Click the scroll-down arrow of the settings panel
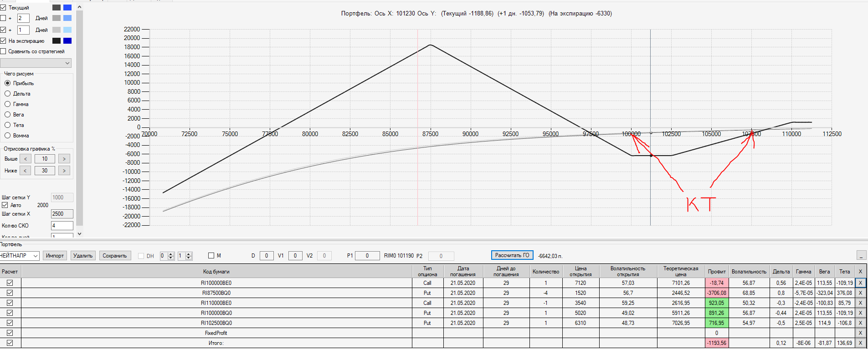The height and width of the screenshot is (349, 868). (x=80, y=234)
